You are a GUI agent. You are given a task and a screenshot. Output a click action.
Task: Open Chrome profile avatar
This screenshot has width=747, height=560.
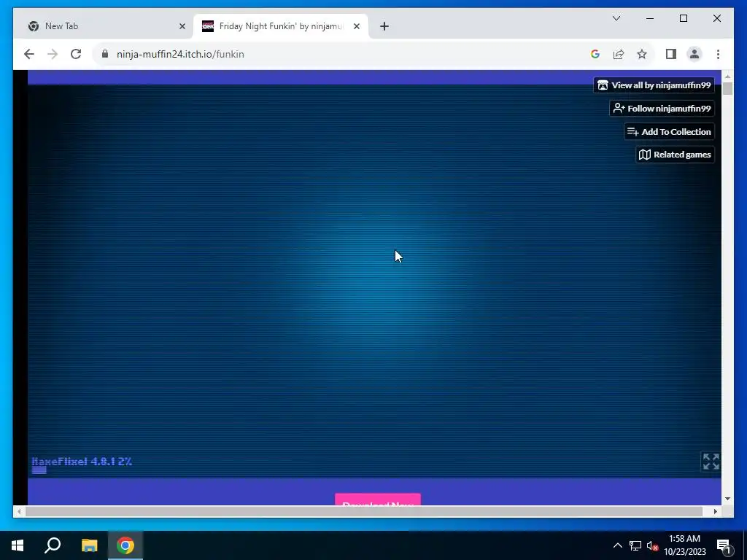pyautogui.click(x=694, y=54)
